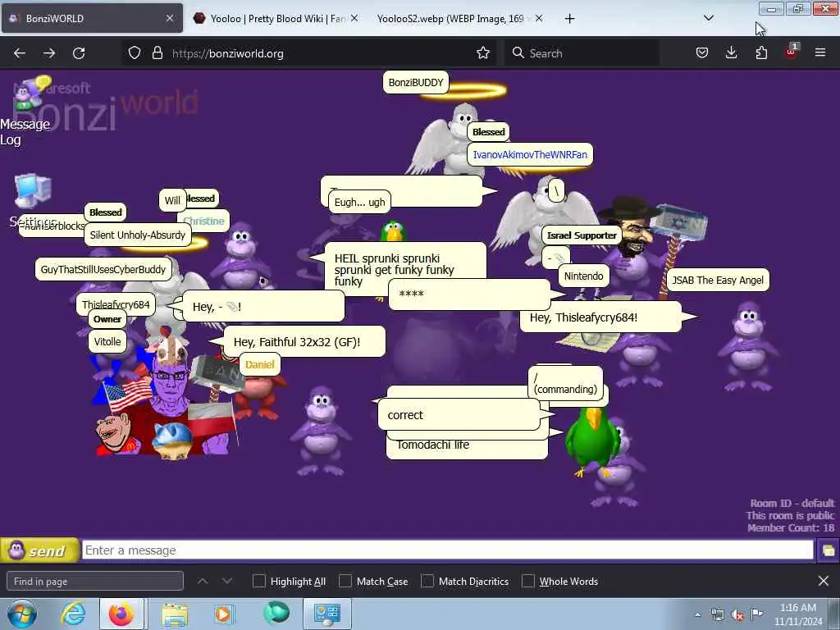Click the JSAB The Easy Angel name tag
The image size is (840, 630).
pos(717,281)
